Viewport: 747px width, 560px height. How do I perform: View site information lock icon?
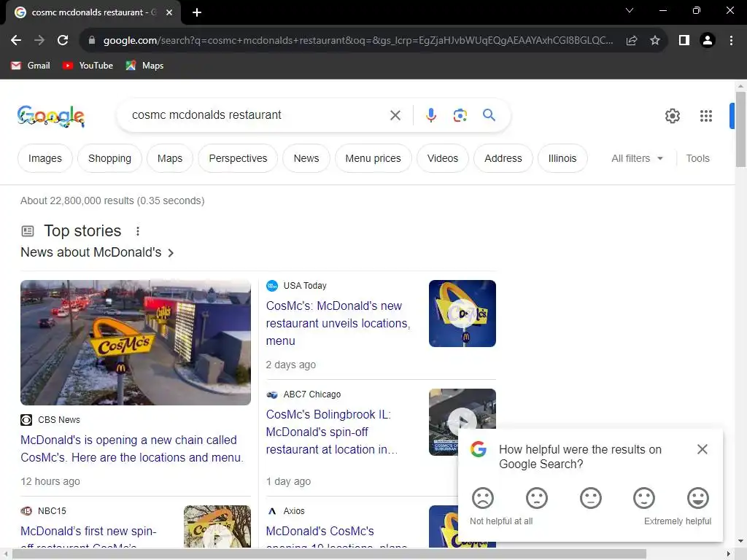[x=92, y=41]
